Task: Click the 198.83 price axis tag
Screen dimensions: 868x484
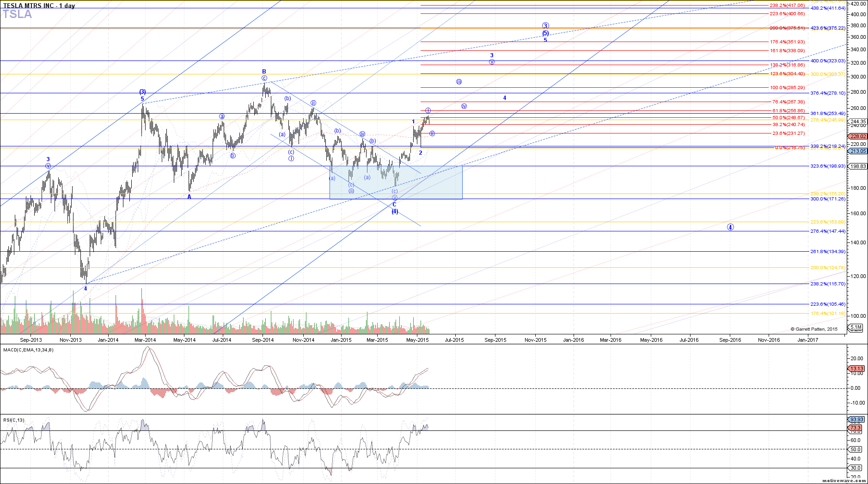Action: click(x=858, y=166)
